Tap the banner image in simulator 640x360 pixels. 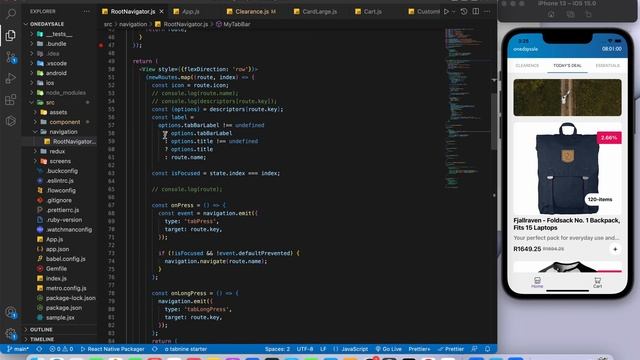(567, 98)
